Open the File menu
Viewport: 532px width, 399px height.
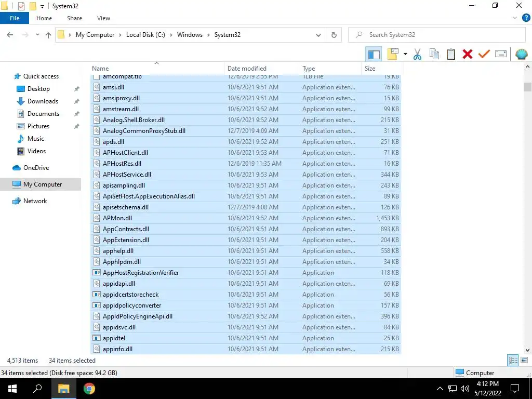(x=15, y=18)
